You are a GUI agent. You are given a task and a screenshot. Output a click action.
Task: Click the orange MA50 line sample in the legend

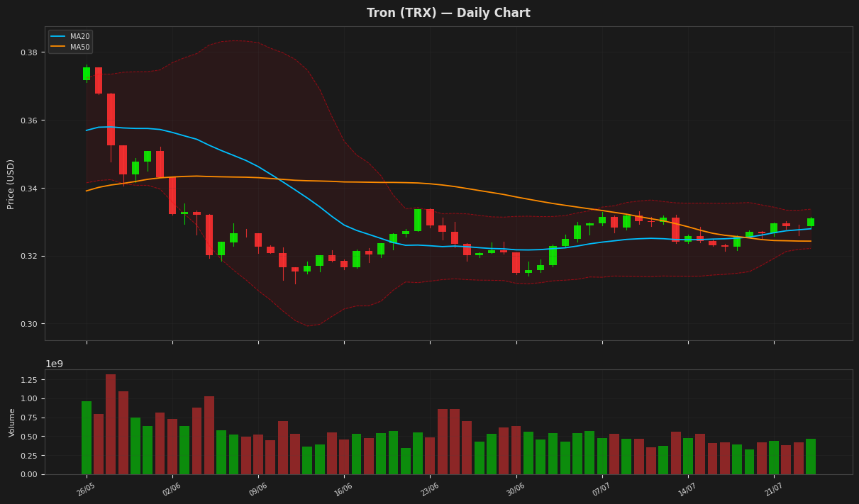click(x=58, y=47)
